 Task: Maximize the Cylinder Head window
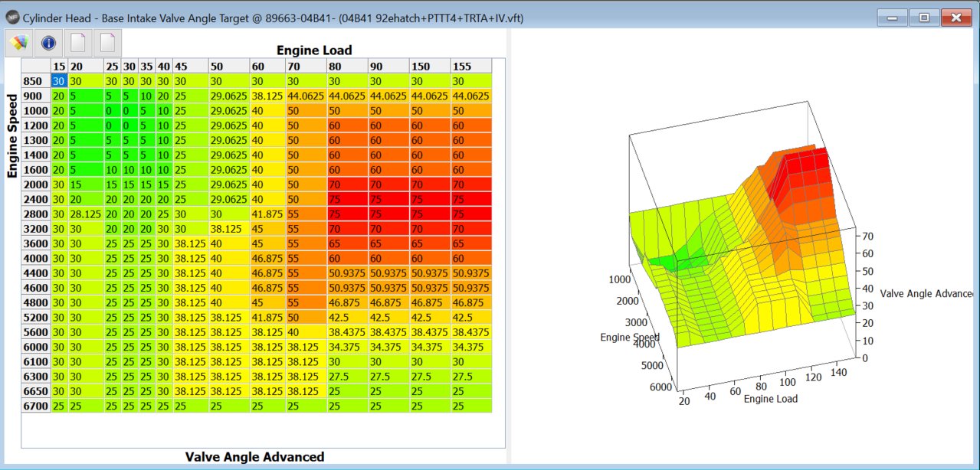924,18
